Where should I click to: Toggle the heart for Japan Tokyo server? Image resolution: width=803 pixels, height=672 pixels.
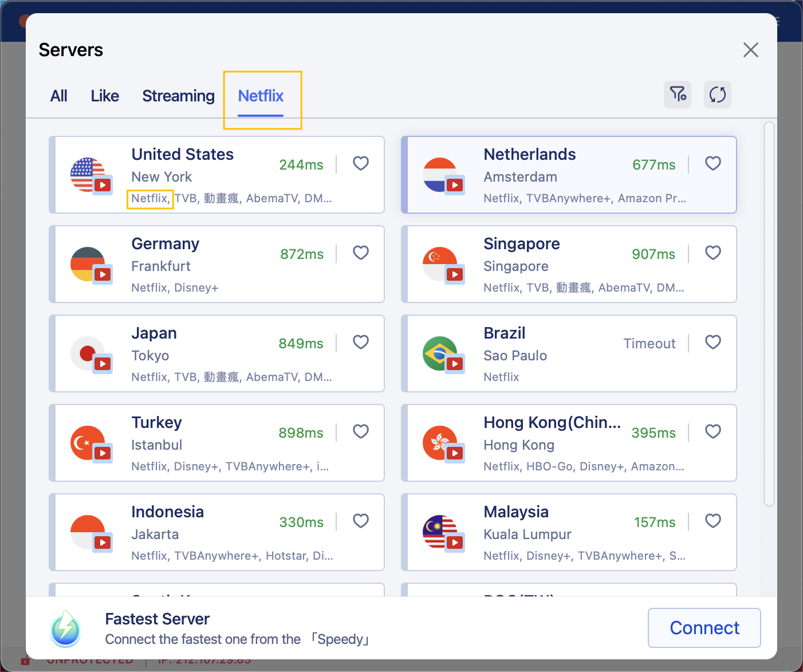(361, 343)
